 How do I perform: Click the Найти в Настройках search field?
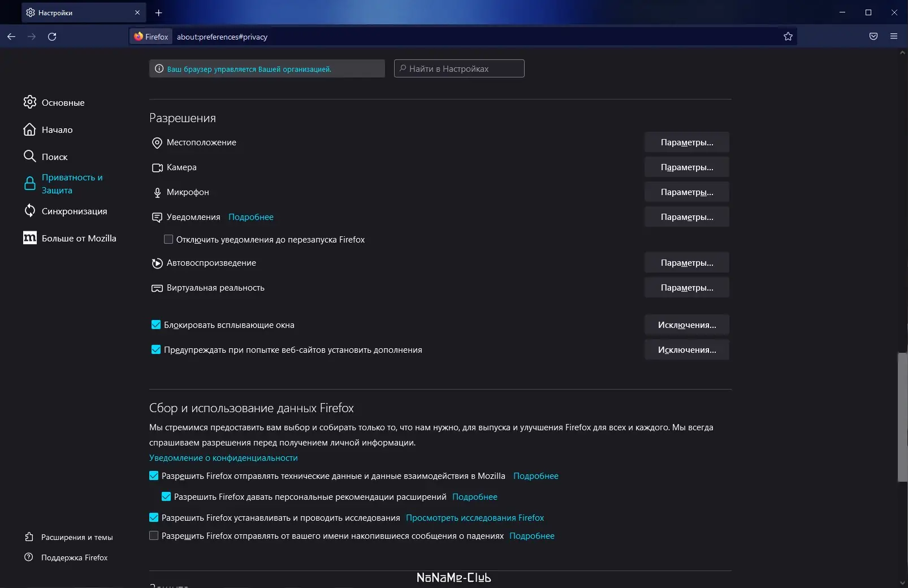click(459, 68)
